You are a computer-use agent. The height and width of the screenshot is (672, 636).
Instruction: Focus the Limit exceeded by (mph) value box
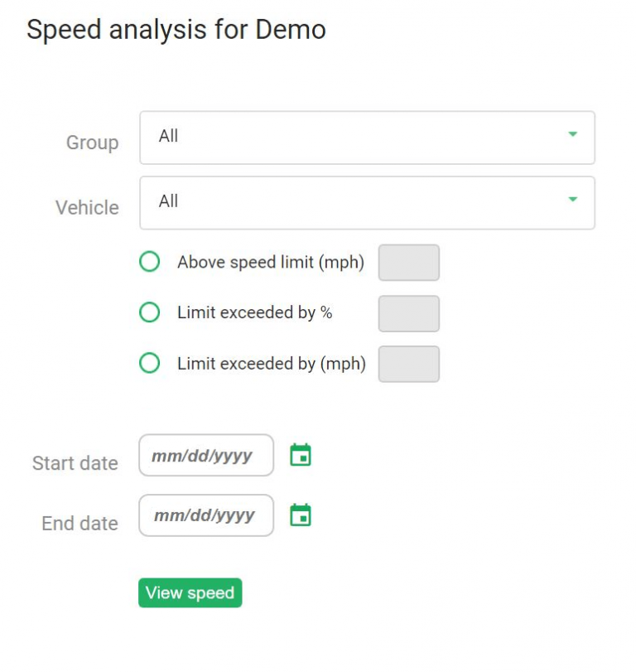(409, 364)
